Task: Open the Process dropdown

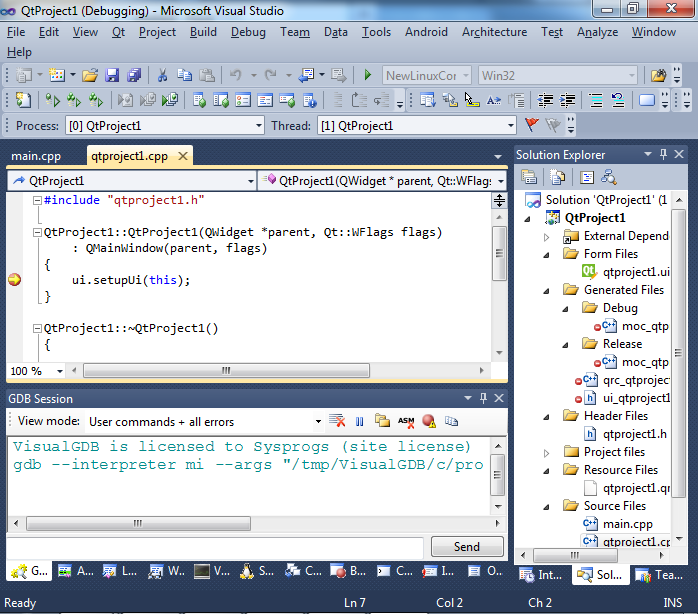Action: [x=259, y=126]
